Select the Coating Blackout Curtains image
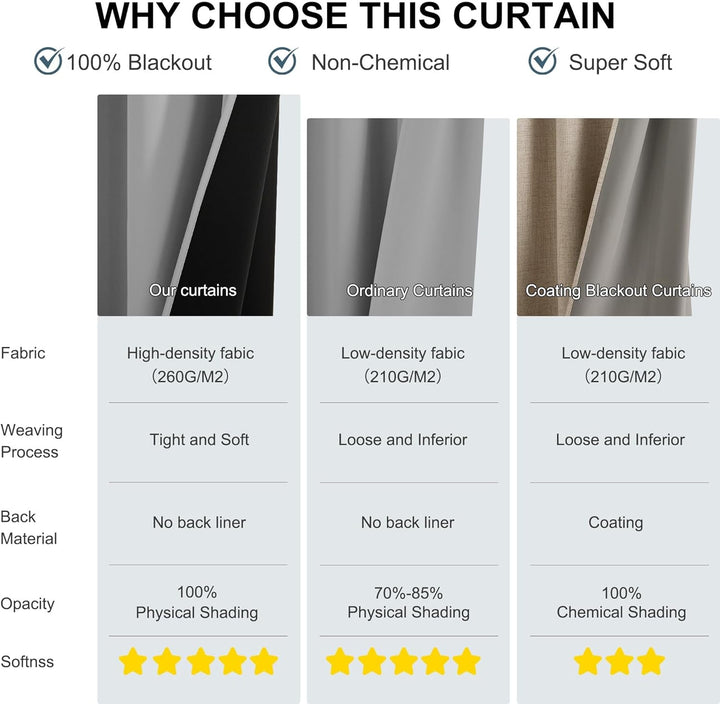Screen dimensions: 720x704 609,217
